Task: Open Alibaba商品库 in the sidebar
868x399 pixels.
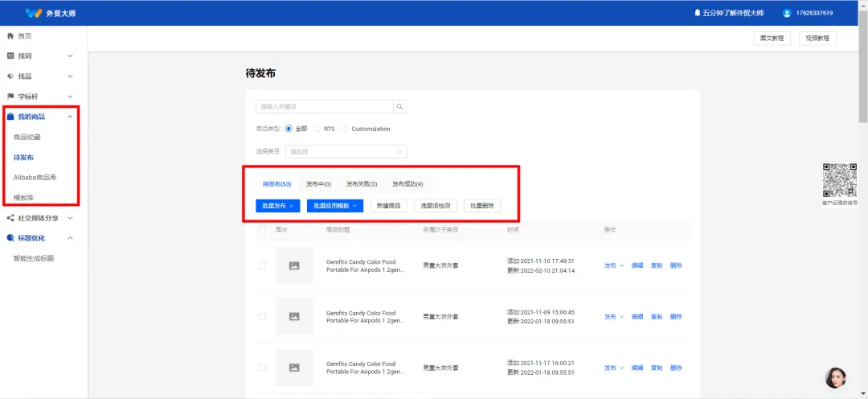Action: point(35,177)
